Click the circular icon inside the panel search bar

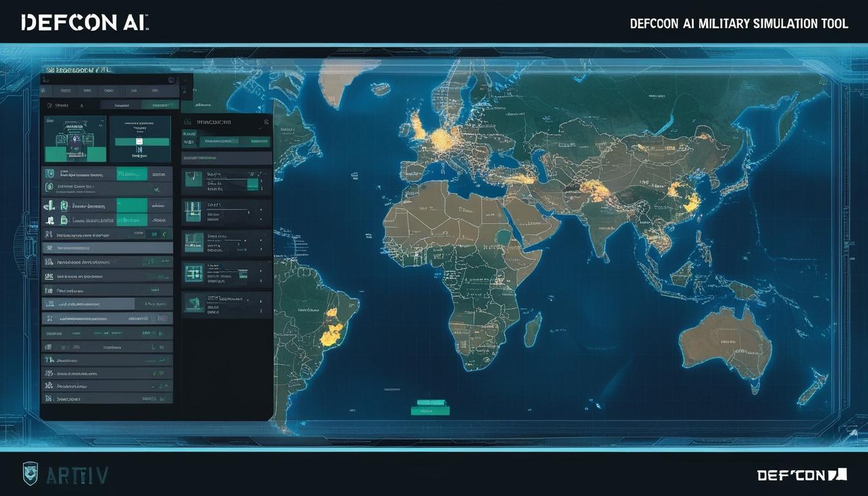pyautogui.click(x=171, y=80)
